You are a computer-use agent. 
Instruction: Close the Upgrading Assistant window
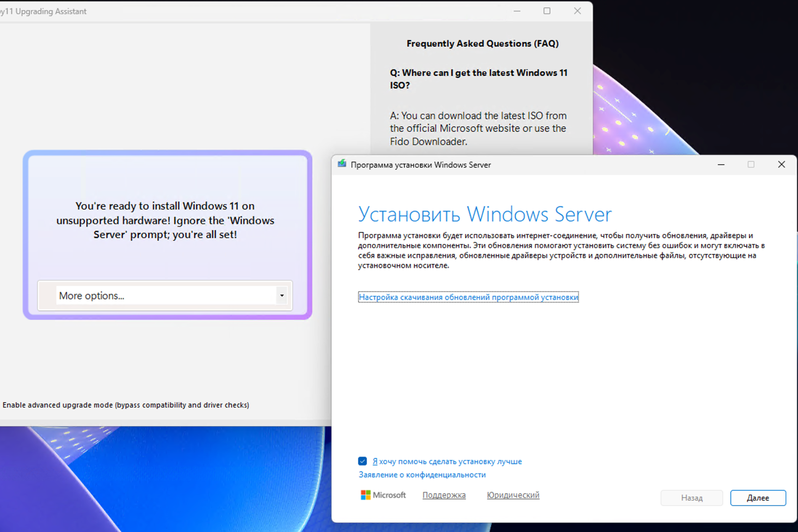coord(577,11)
